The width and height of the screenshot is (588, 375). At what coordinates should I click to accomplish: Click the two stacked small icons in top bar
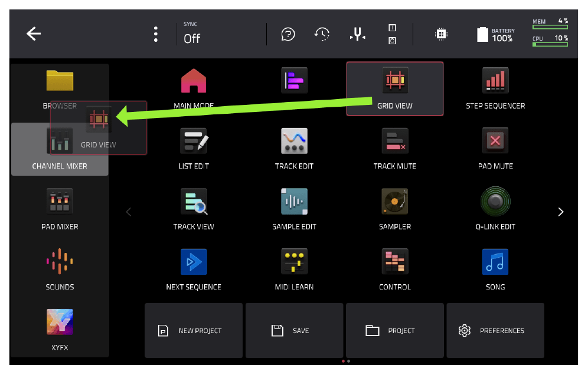392,34
